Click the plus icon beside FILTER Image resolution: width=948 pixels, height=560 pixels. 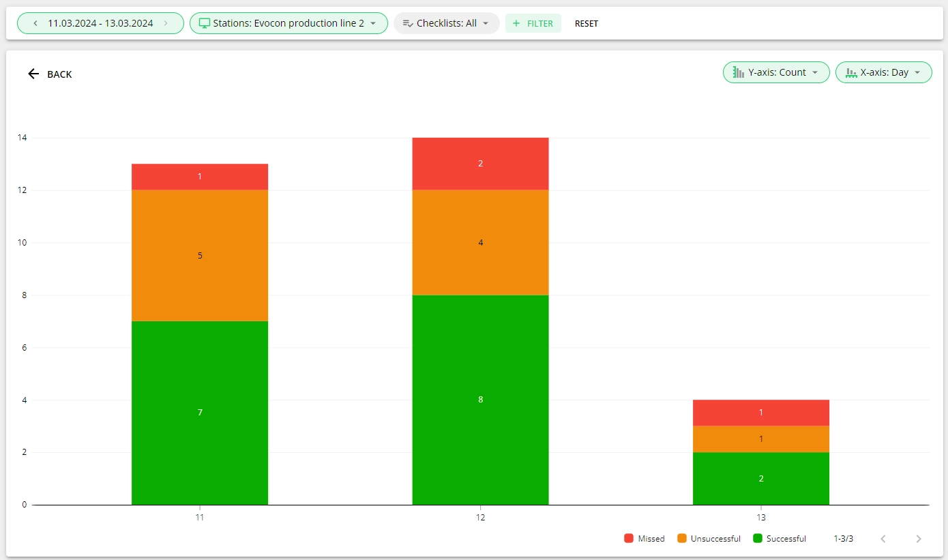click(516, 23)
